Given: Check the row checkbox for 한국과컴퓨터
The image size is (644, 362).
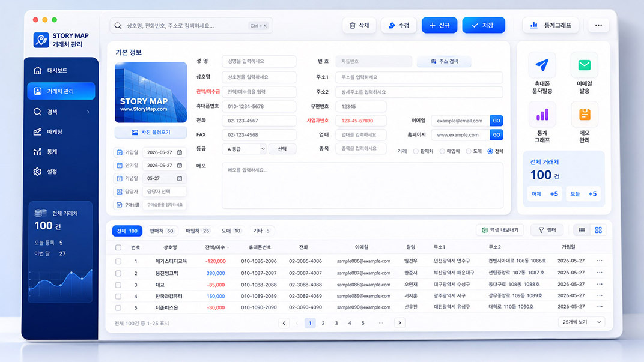Looking at the screenshot, I should tap(118, 296).
